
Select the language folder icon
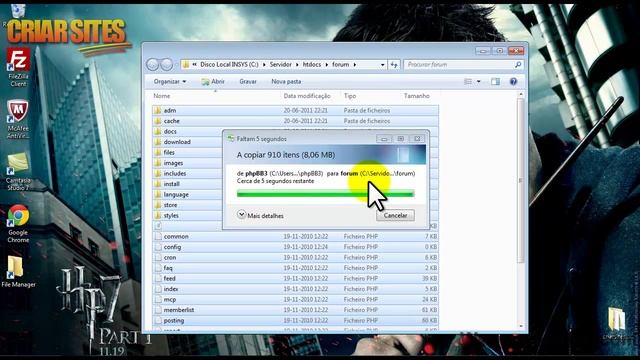pos(158,194)
